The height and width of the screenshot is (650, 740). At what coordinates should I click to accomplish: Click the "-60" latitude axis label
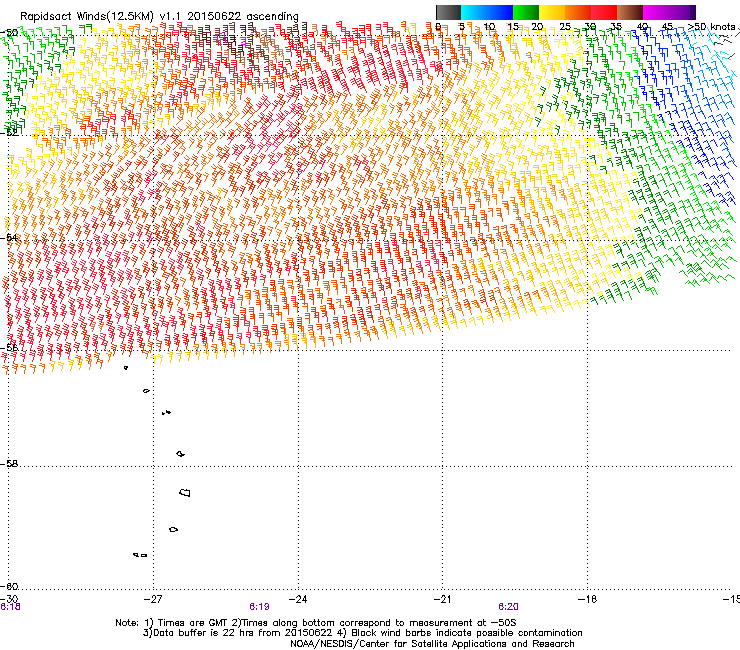click(9, 586)
